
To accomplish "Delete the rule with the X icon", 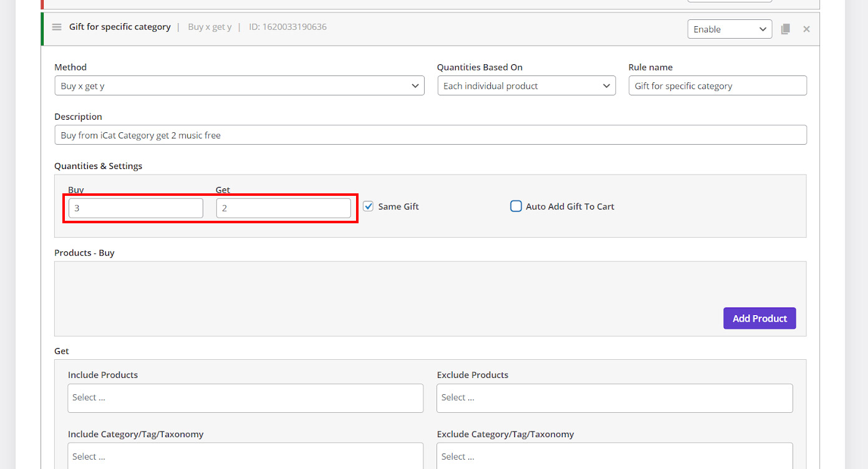I will pos(806,29).
